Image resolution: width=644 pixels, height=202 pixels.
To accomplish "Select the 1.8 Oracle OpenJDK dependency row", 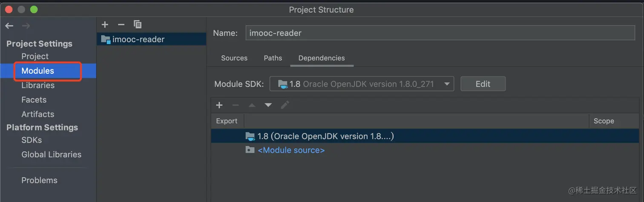I will click(x=325, y=136).
